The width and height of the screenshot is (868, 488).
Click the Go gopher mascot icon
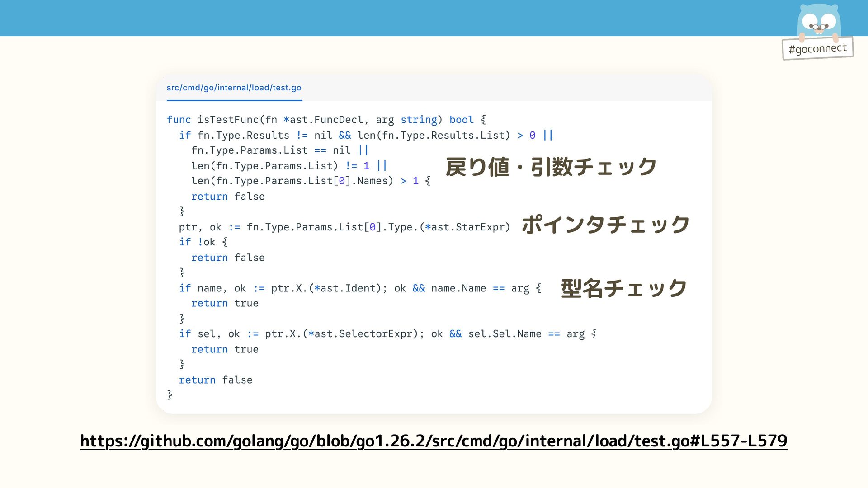coord(819,21)
